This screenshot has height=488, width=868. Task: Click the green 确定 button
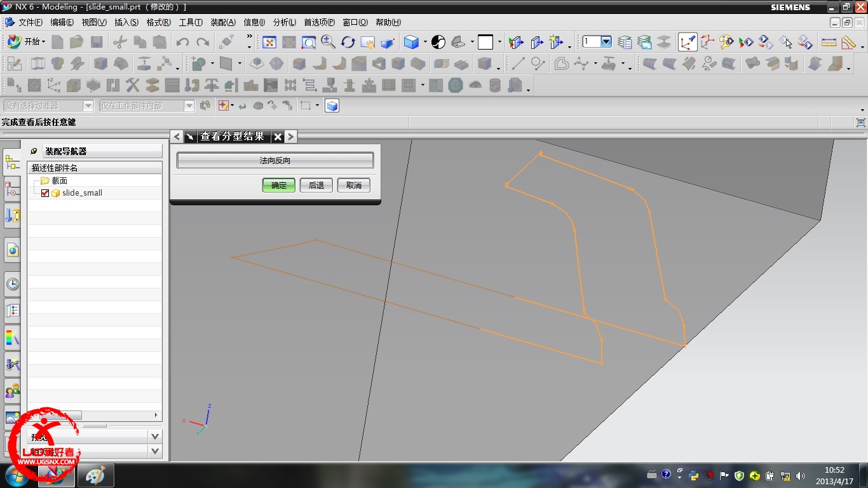click(279, 186)
